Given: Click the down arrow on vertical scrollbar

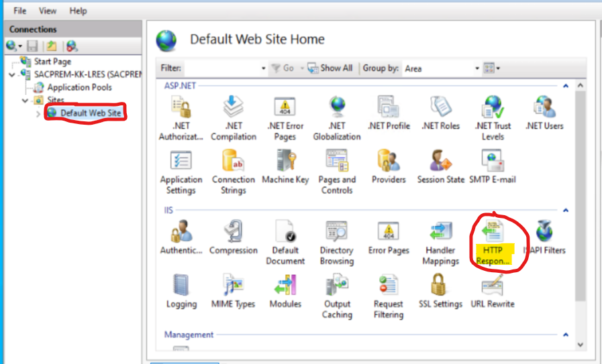Looking at the screenshot, I should (x=580, y=344).
